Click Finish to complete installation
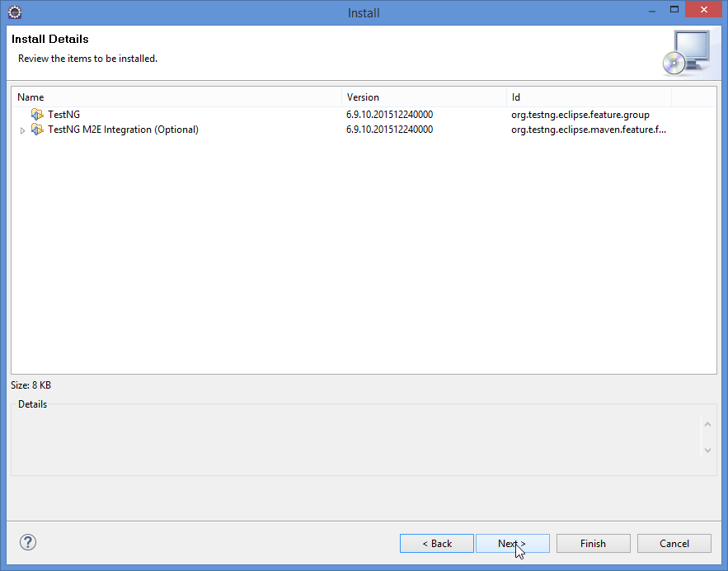Image resolution: width=728 pixels, height=571 pixels. tap(594, 544)
